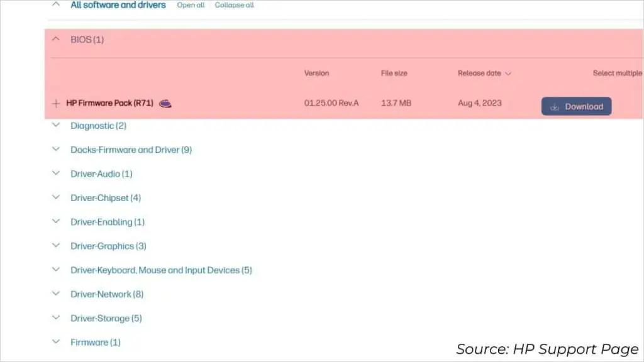
Task: Click the HP Firmware Pack purple badge icon
Action: tap(165, 103)
